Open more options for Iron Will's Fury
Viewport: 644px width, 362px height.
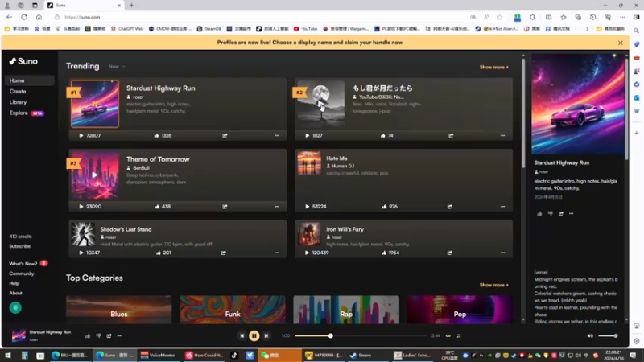pyautogui.click(x=502, y=253)
